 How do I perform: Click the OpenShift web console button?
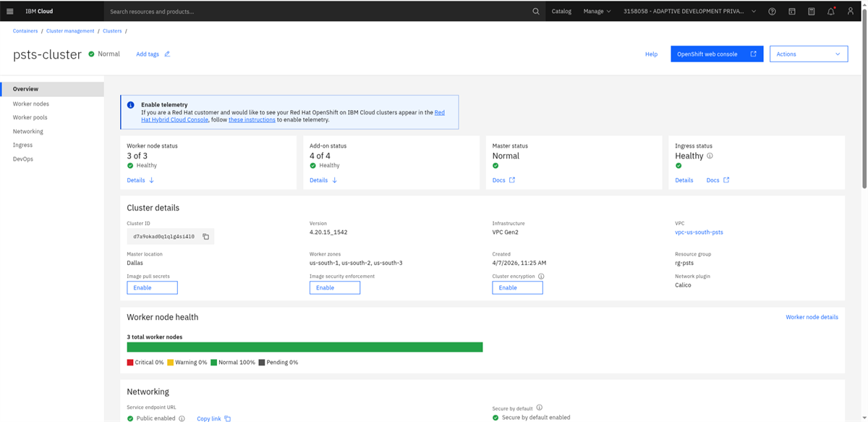coord(717,54)
